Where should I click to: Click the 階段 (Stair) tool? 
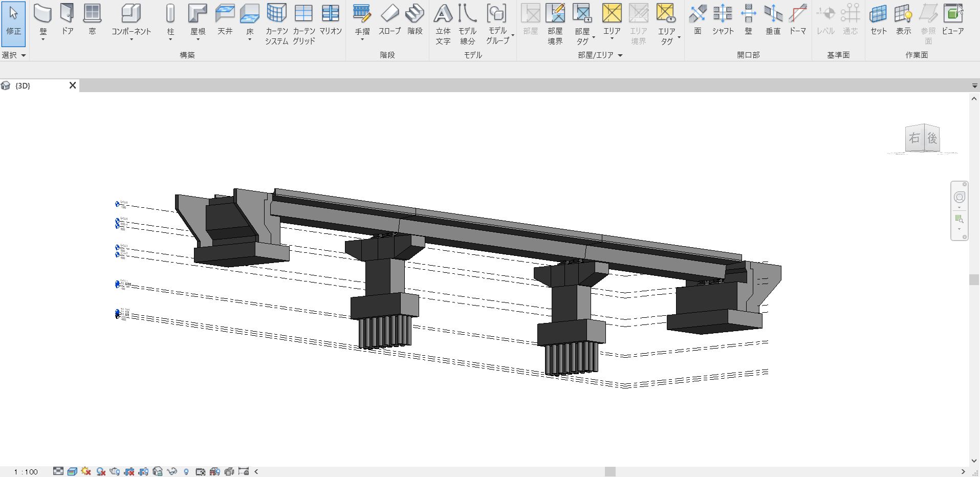click(x=415, y=20)
